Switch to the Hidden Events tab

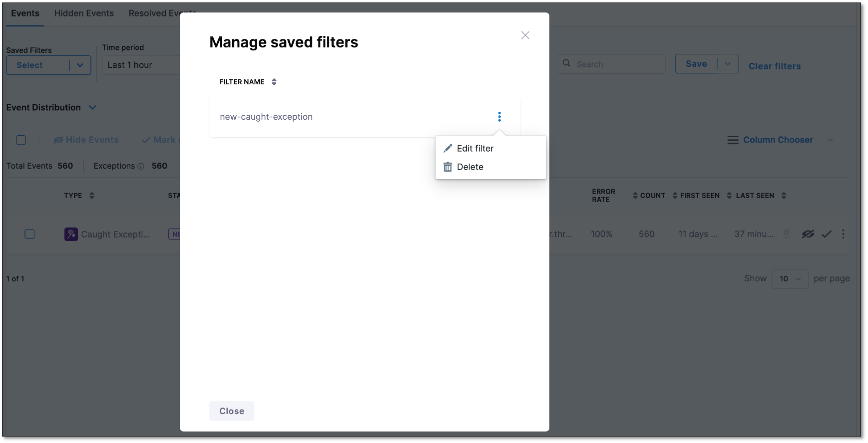84,13
